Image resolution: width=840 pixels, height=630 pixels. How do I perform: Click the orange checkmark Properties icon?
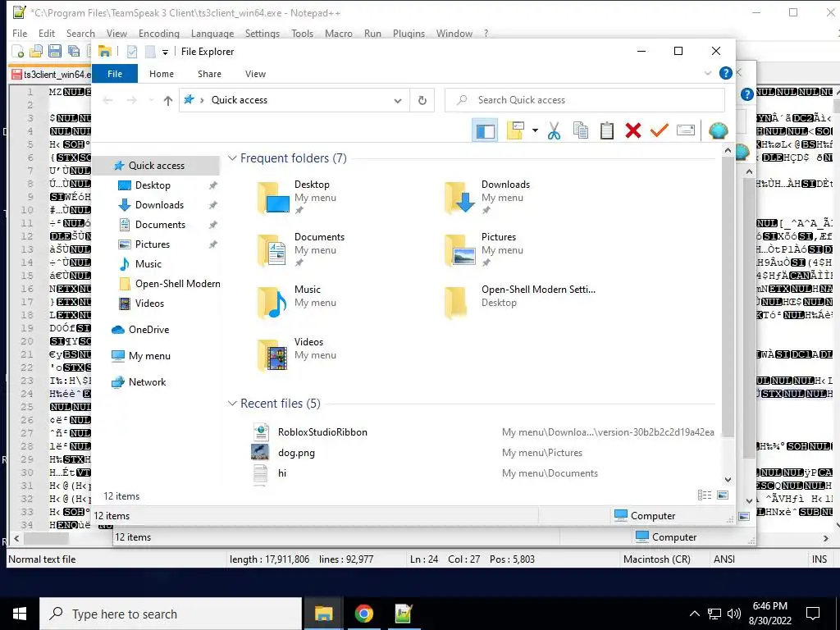click(660, 130)
